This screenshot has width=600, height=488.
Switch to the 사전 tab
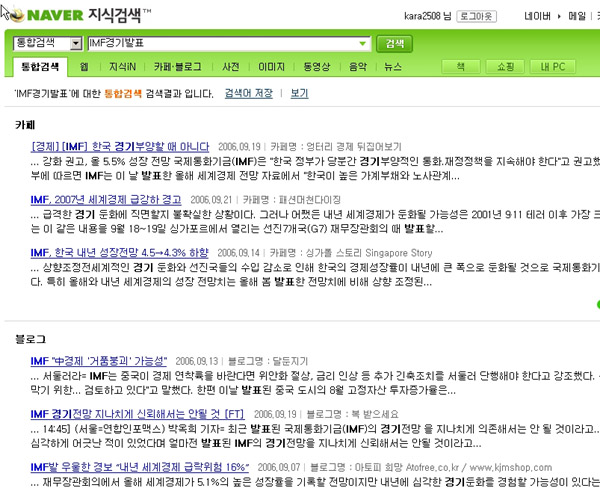pos(231,67)
